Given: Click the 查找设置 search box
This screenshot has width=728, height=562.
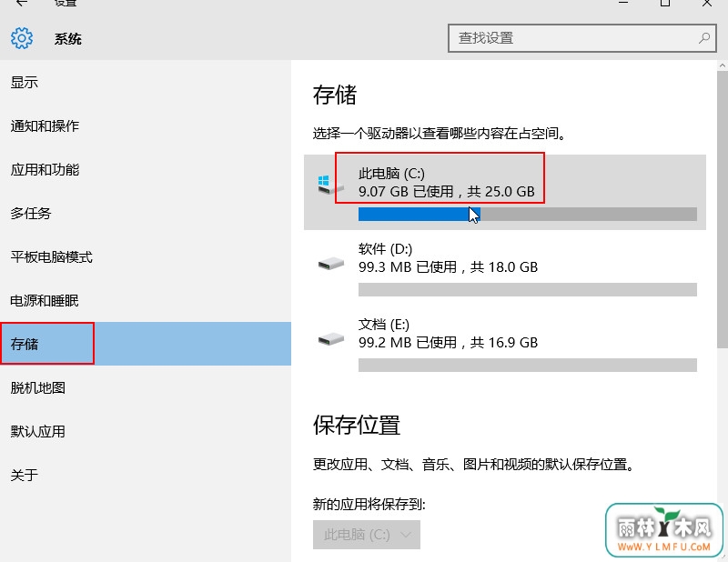Looking at the screenshot, I should (581, 38).
